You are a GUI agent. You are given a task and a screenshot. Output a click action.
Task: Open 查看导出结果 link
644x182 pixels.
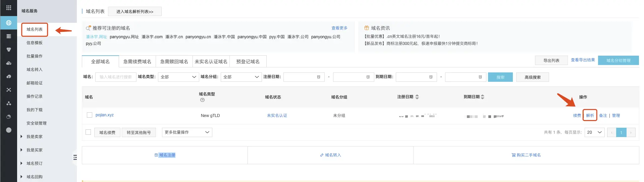(583, 60)
